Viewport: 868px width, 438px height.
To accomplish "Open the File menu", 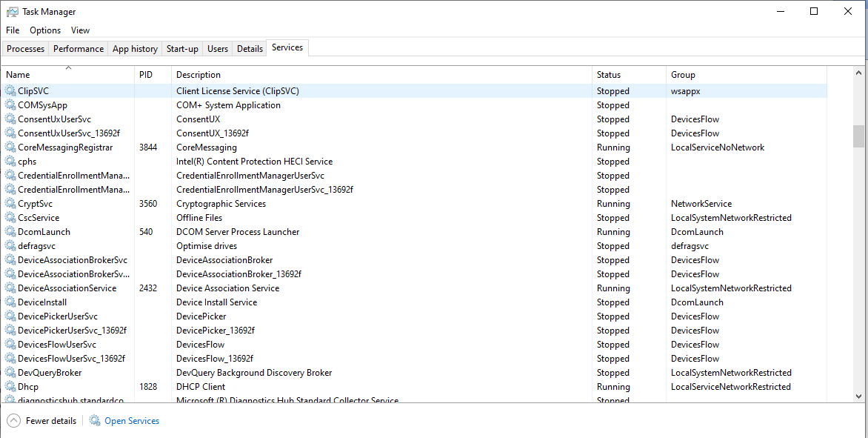I will (13, 30).
